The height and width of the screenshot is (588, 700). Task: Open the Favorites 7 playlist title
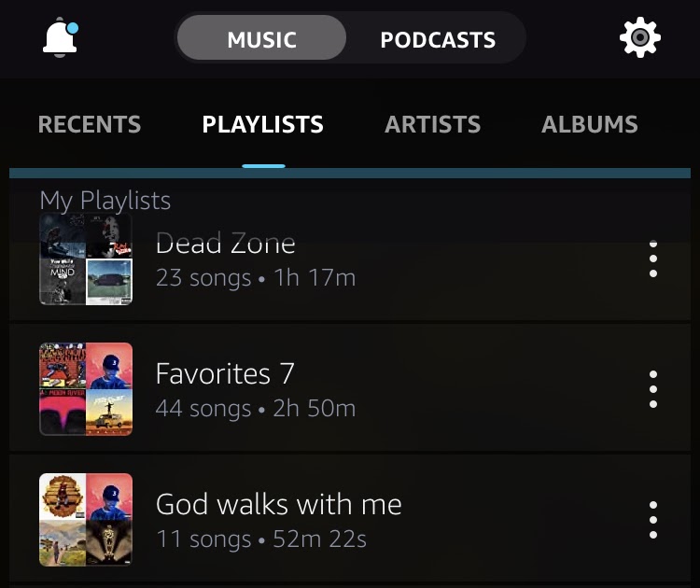pyautogui.click(x=225, y=374)
